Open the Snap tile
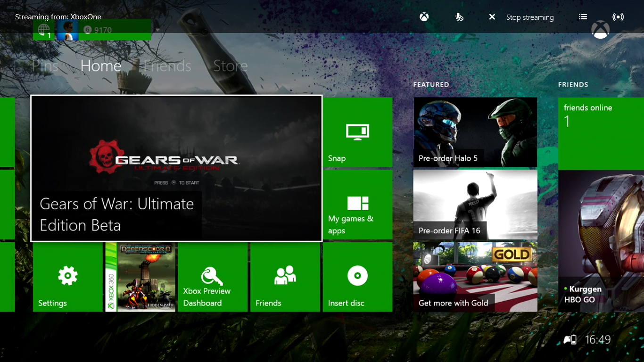 click(357, 132)
